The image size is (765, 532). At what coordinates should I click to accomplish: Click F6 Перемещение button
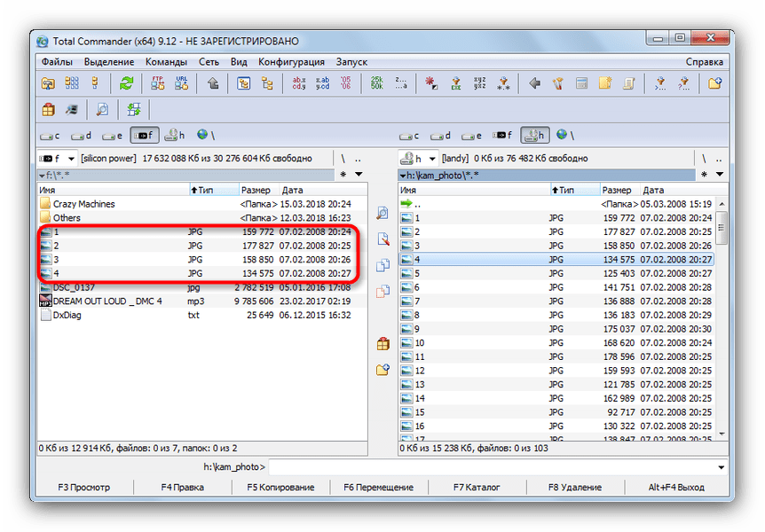click(x=379, y=487)
